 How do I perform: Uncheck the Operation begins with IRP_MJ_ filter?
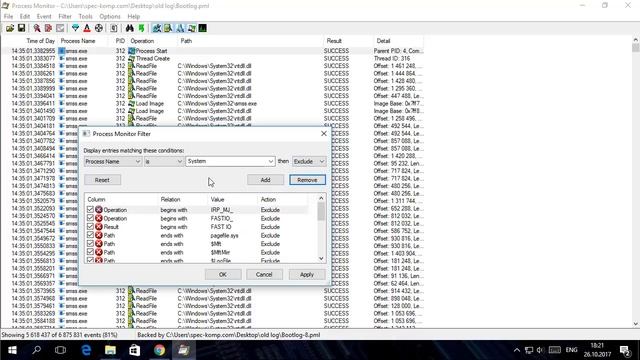(90, 209)
